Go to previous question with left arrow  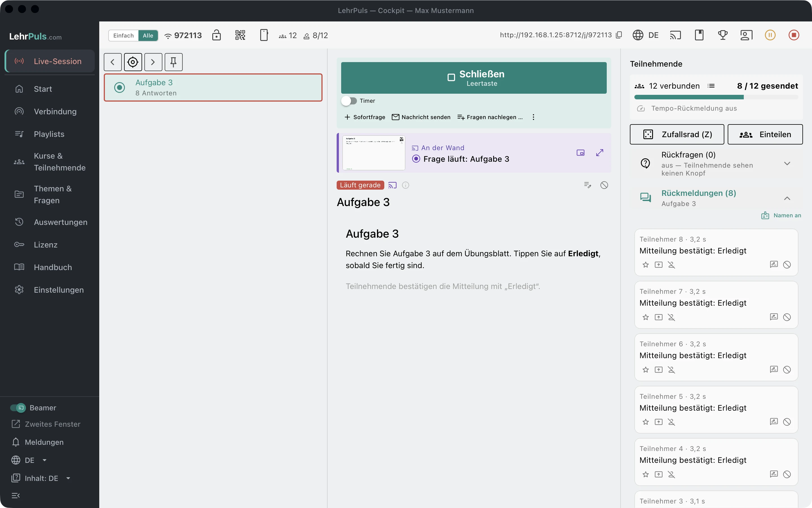point(113,62)
